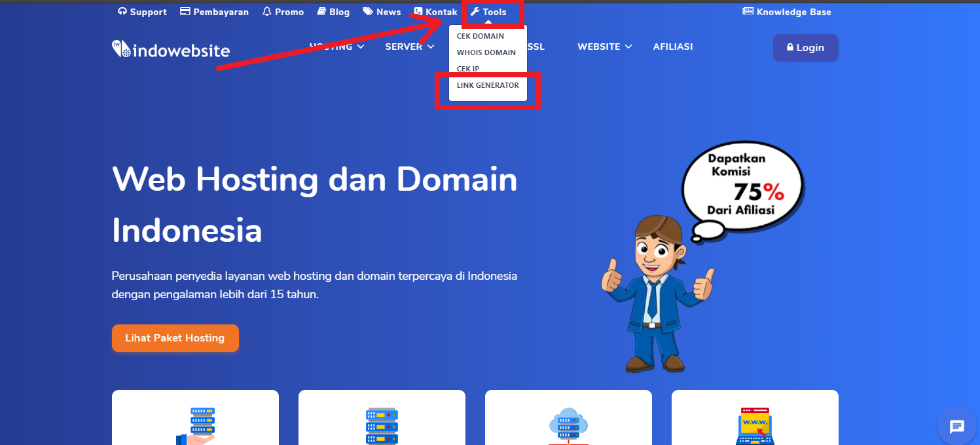
Task: Expand the HOSTING dropdown menu
Action: [336, 46]
